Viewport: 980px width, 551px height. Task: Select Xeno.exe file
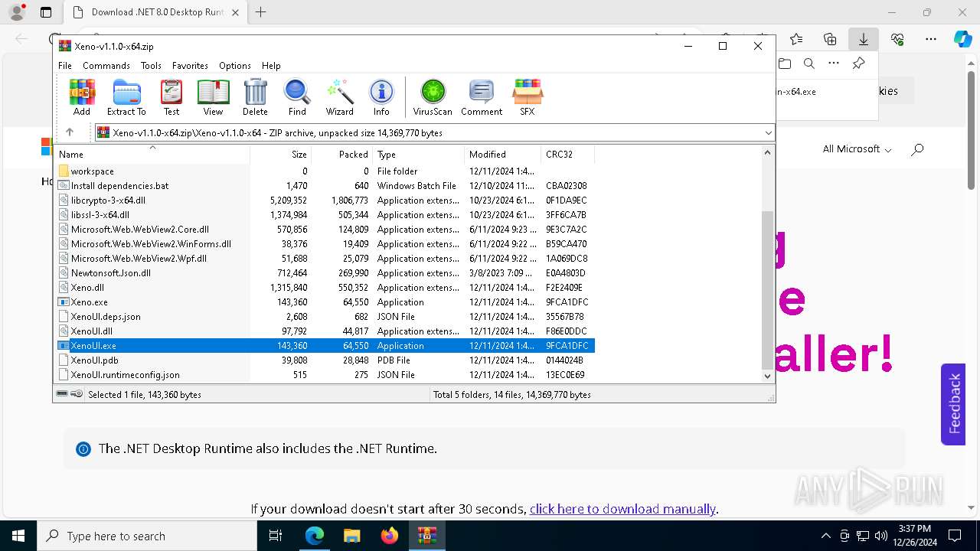click(89, 302)
